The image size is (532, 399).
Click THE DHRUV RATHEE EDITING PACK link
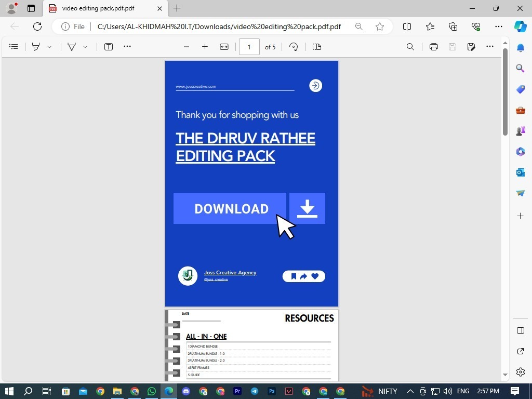[x=245, y=147]
